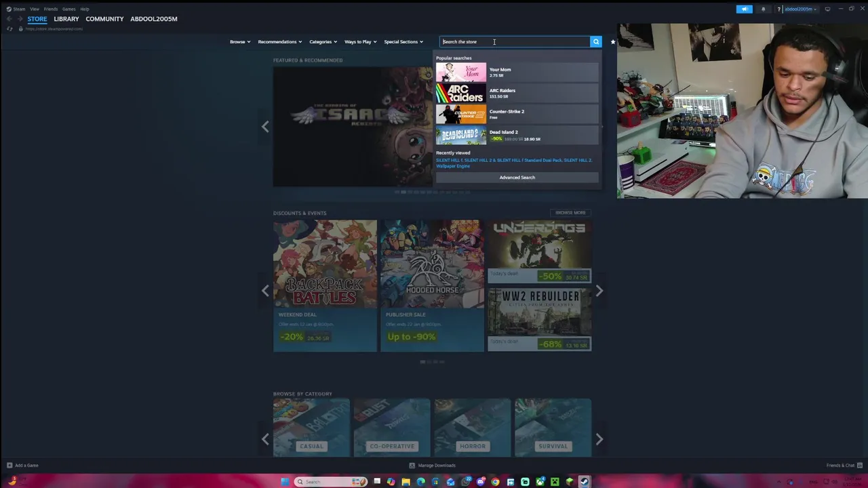
Task: Select Counter-Strike 2 search suggestion
Action: (x=517, y=114)
